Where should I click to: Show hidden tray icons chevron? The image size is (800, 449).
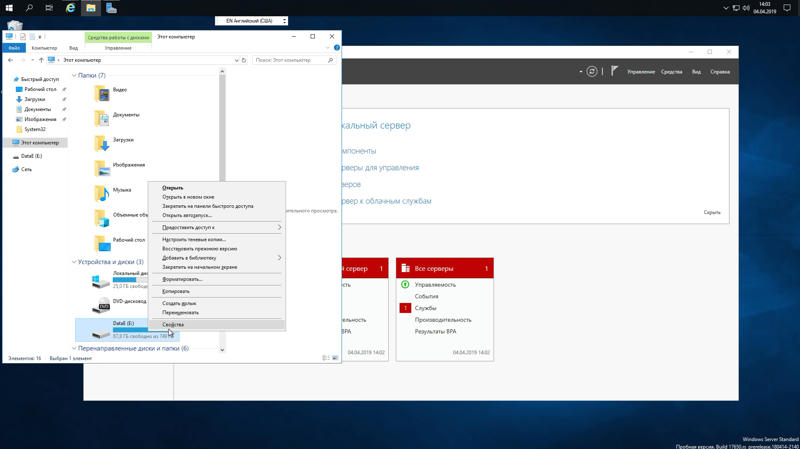pos(726,8)
